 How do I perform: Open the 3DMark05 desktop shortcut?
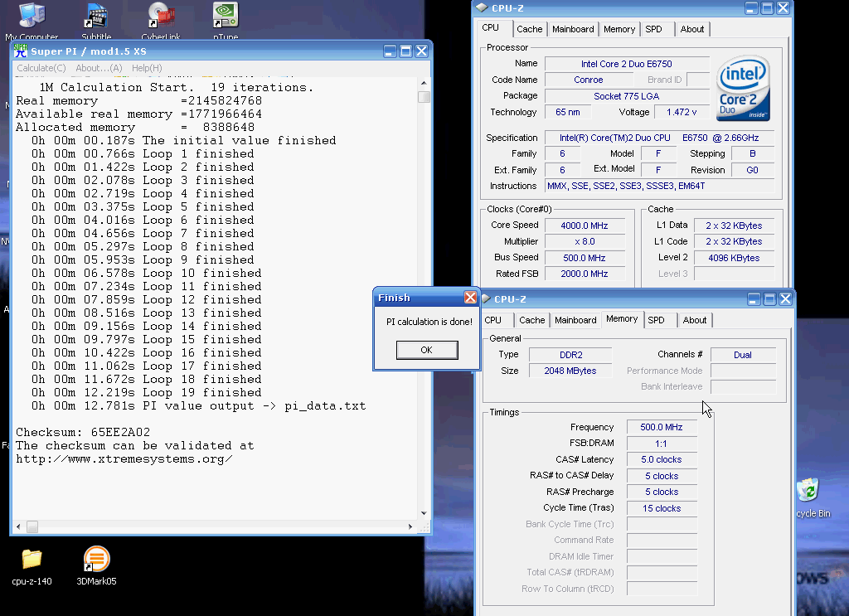pos(96,560)
